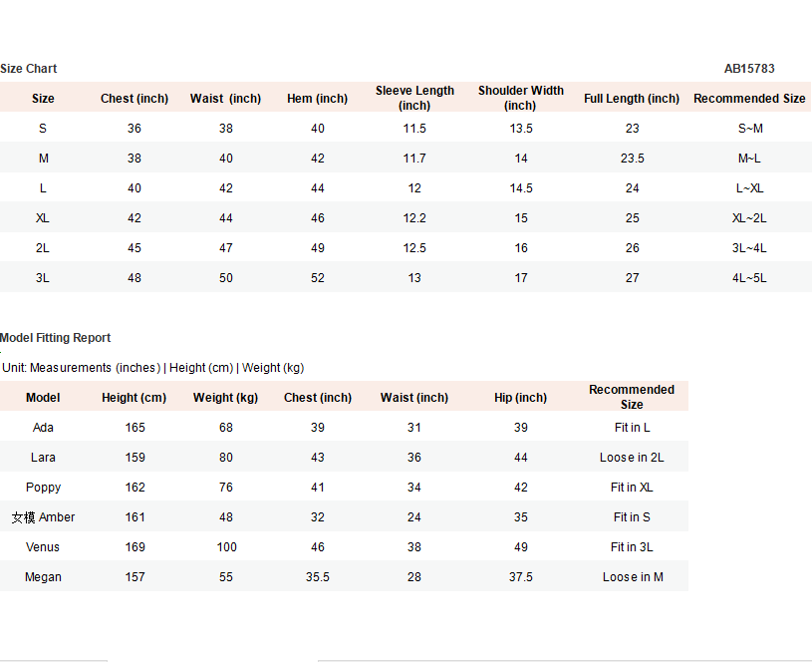Select the Weight (kg) column header

pos(225,398)
